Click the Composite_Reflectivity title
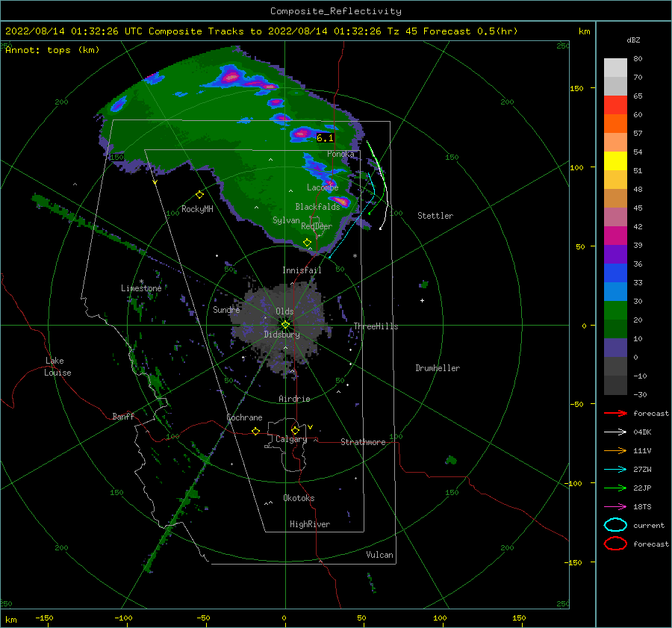Image resolution: width=672 pixels, height=628 pixels. (336, 11)
